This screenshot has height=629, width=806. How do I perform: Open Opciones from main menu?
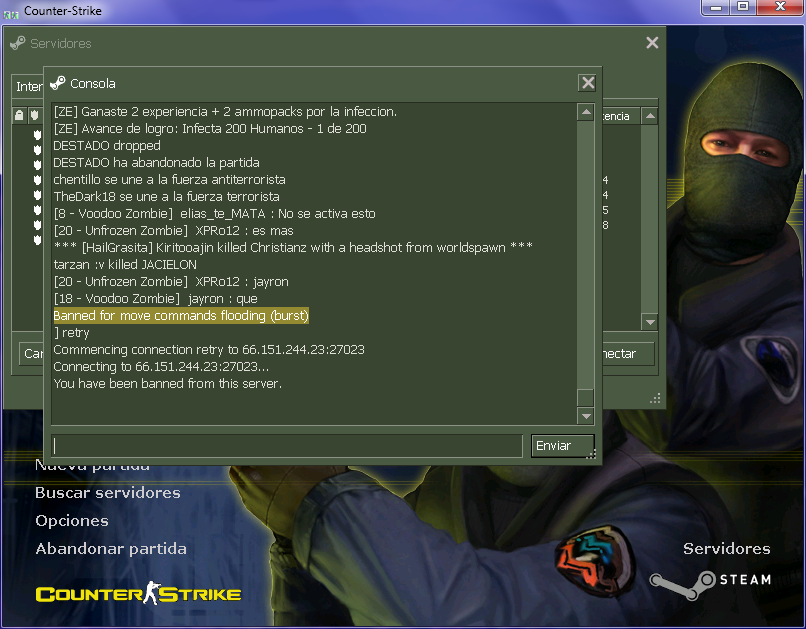(72, 521)
